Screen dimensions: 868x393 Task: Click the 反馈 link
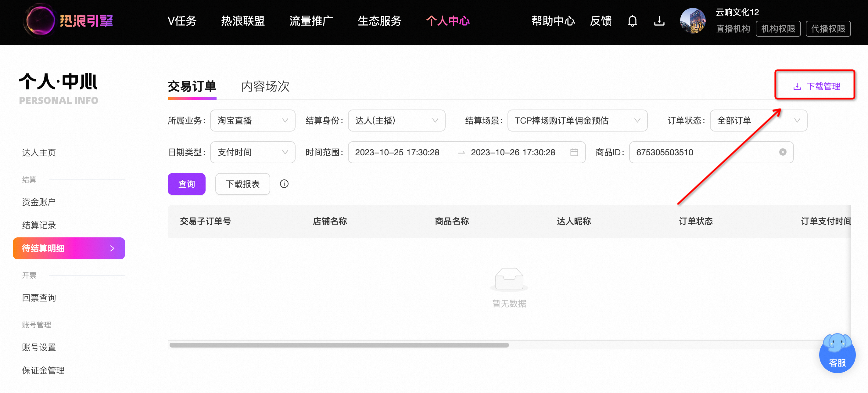(601, 21)
